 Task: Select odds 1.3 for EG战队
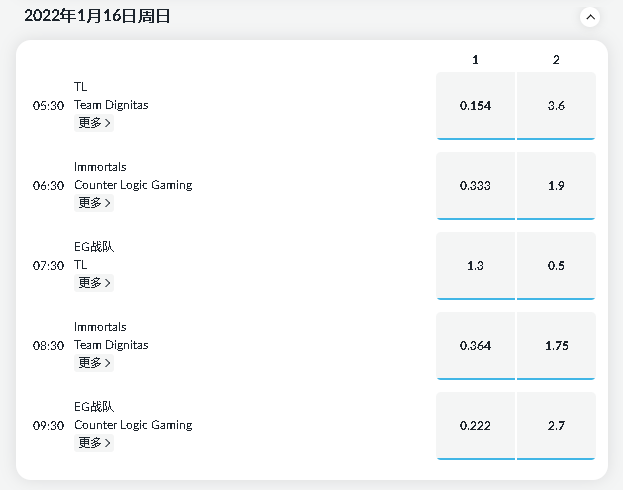(475, 265)
